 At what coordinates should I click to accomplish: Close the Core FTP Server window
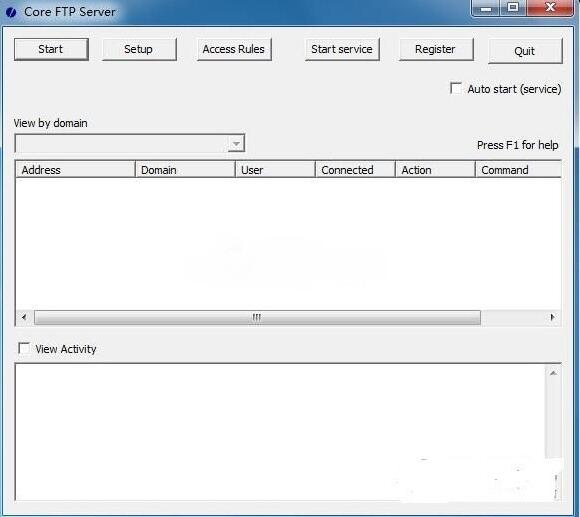click(x=550, y=8)
